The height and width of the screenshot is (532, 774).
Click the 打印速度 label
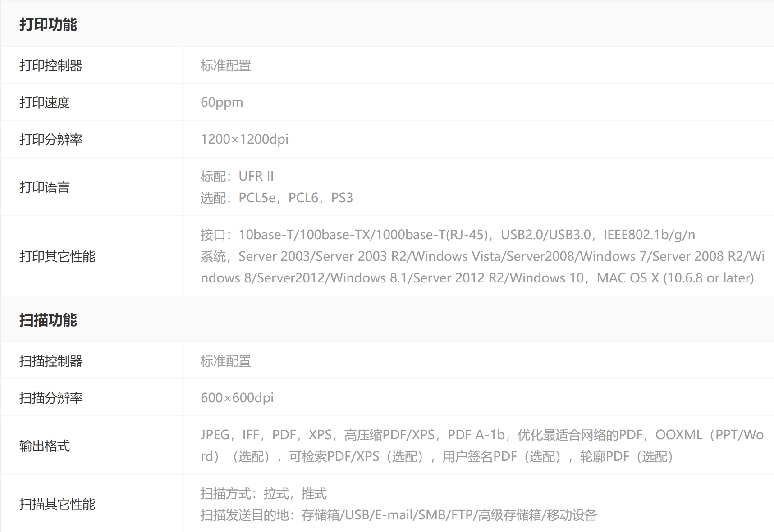click(45, 103)
